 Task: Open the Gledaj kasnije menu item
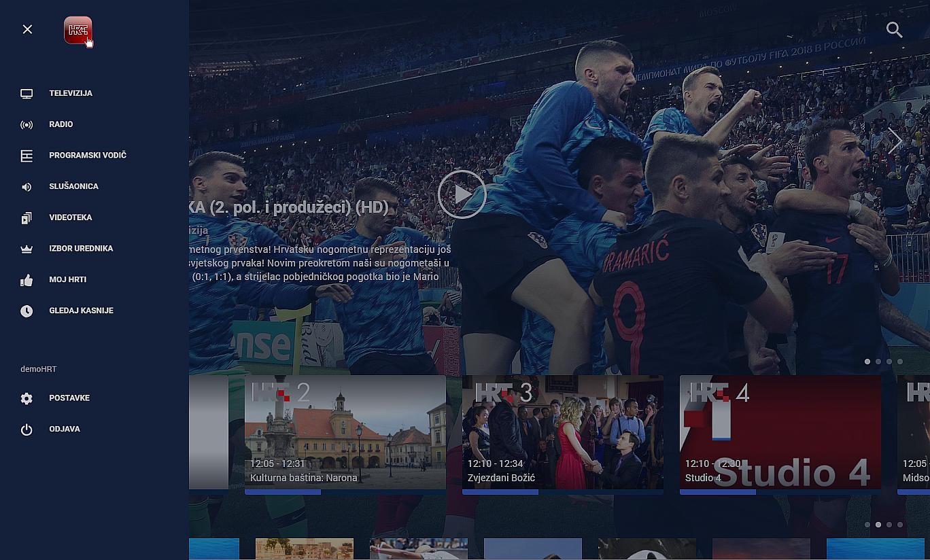82,311
